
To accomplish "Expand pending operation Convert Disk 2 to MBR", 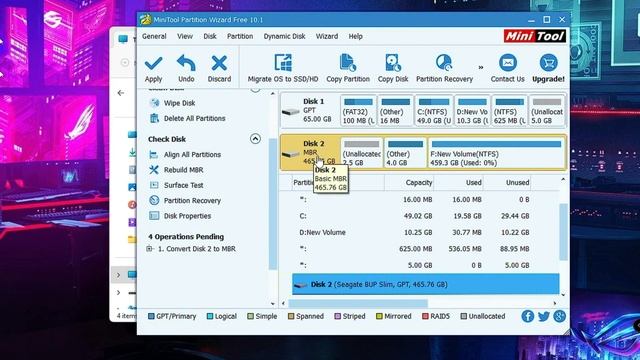I will click(x=149, y=249).
